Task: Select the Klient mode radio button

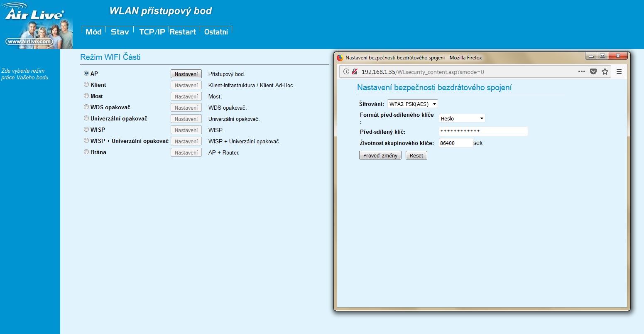Action: pos(86,84)
